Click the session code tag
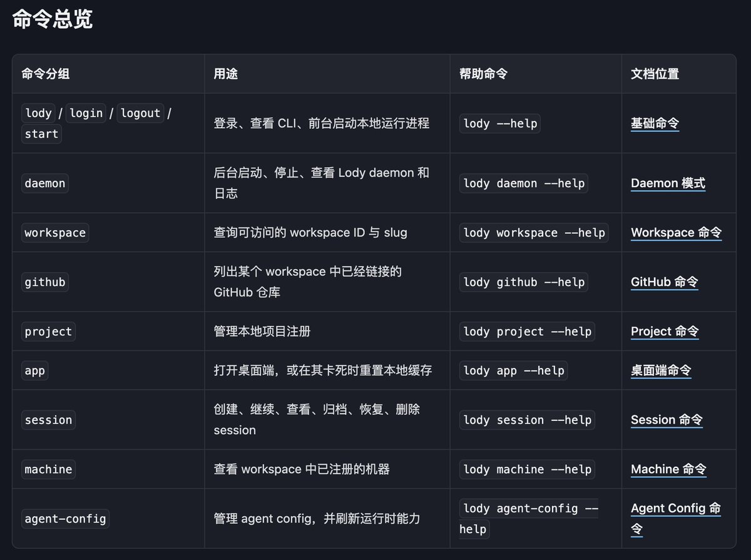The height and width of the screenshot is (560, 751). (48, 420)
